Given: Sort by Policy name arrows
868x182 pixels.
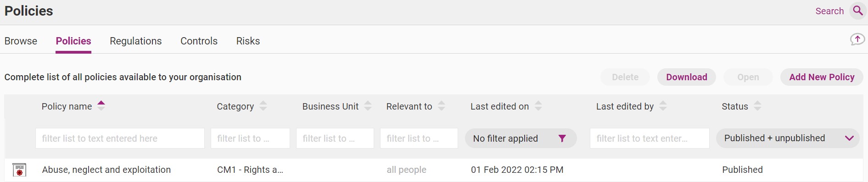Looking at the screenshot, I should [x=101, y=106].
